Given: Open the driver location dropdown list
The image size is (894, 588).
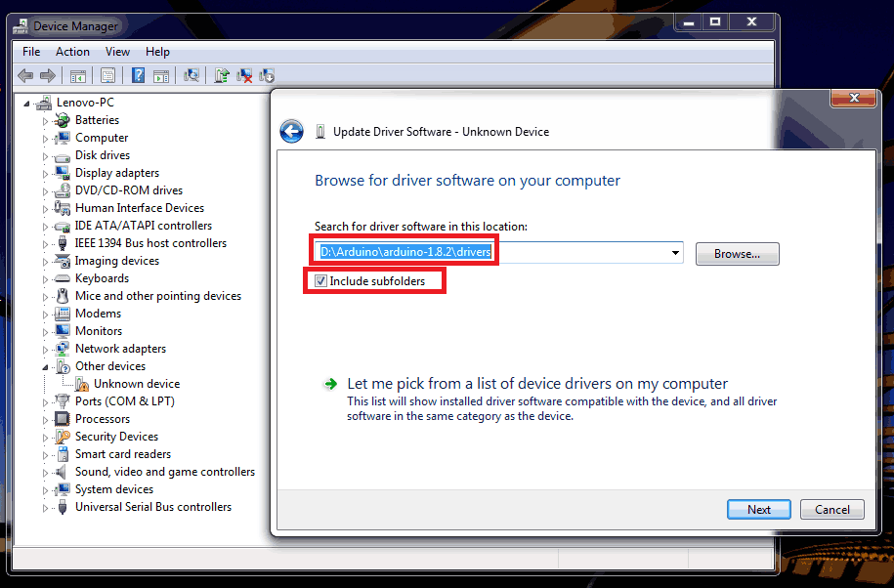Looking at the screenshot, I should pos(674,251).
